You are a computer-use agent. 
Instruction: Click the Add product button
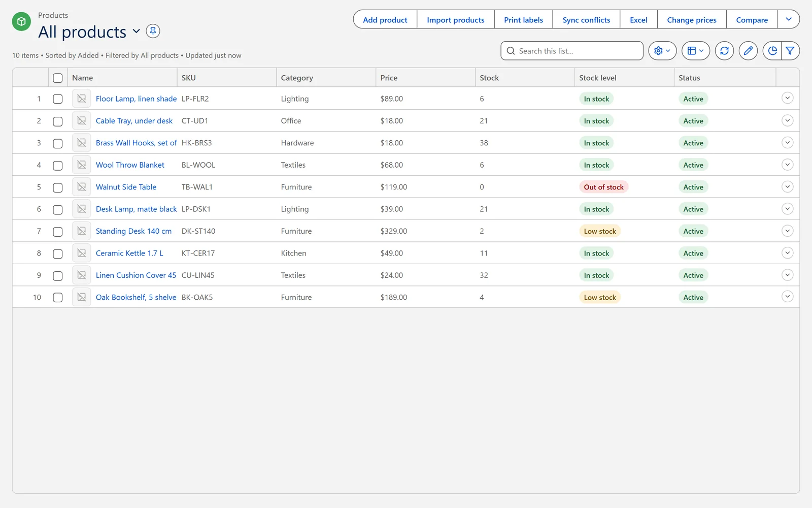[x=385, y=19]
